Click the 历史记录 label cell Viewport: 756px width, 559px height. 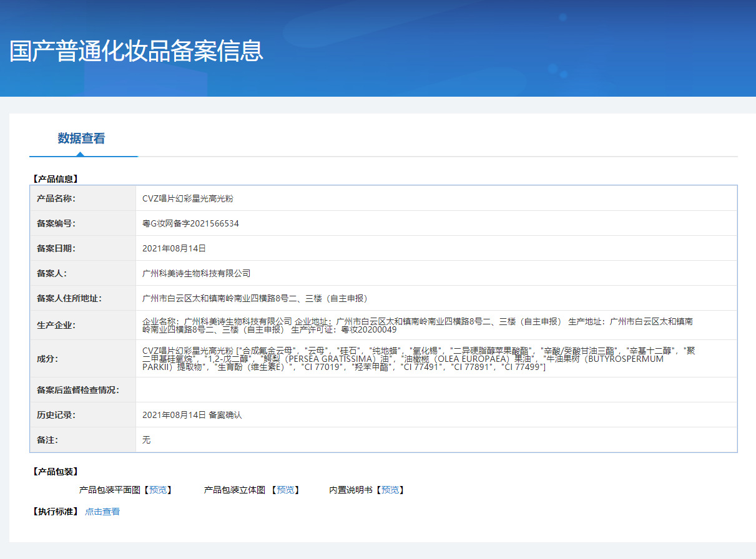pos(83,415)
